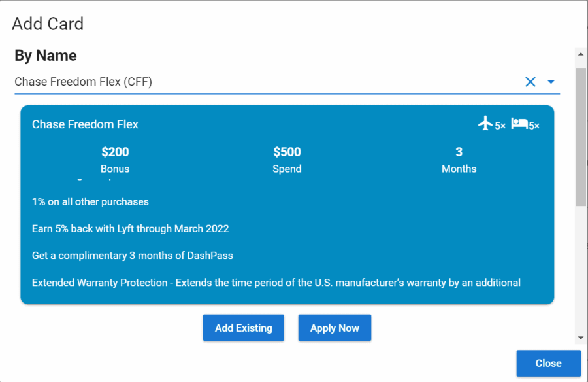Click the scrollbar up arrow
Image resolution: width=588 pixels, height=382 pixels.
(x=581, y=54)
